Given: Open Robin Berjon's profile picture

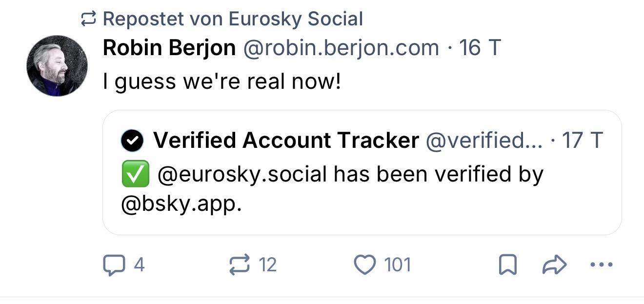Looking at the screenshot, I should [x=57, y=66].
